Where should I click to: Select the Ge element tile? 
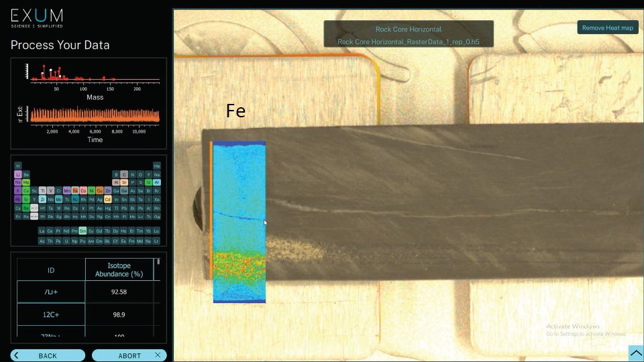(124, 190)
